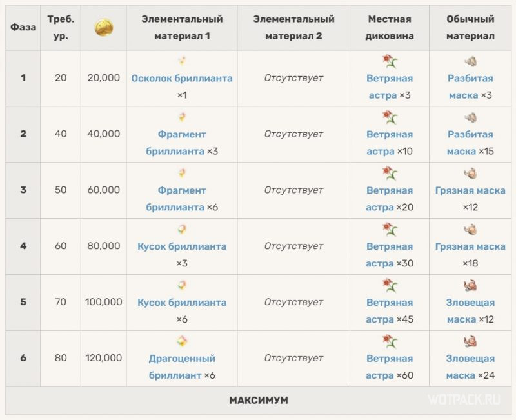Open the Разбитая маска ×15 link
516x420 pixels.
tap(470, 143)
